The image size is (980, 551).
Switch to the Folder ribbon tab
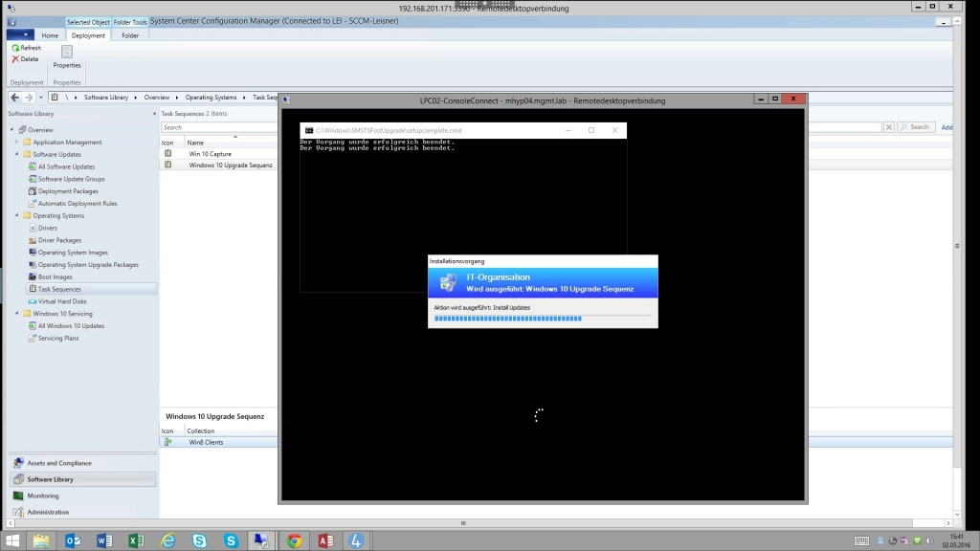pos(130,35)
